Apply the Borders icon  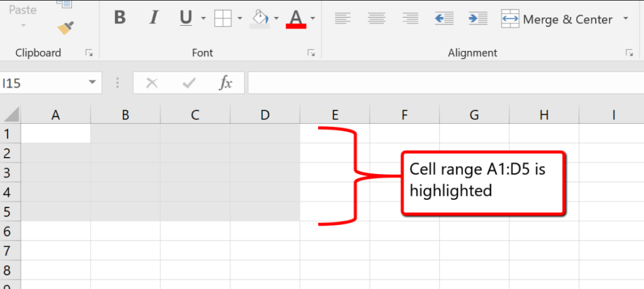point(223,19)
